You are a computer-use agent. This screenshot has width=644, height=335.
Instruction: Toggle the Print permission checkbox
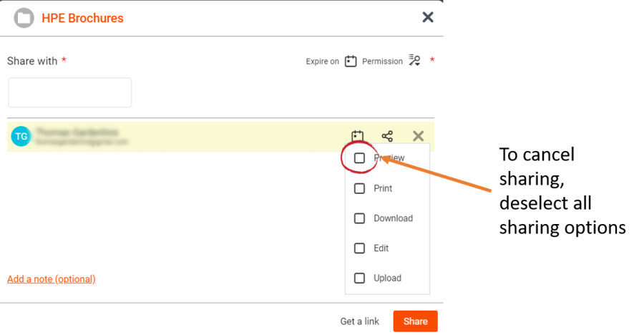(x=359, y=188)
